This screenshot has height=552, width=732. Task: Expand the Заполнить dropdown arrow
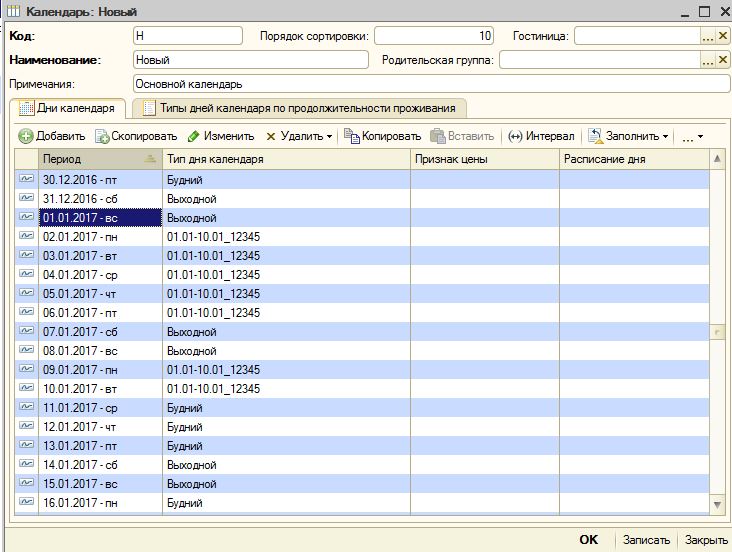coord(665,137)
